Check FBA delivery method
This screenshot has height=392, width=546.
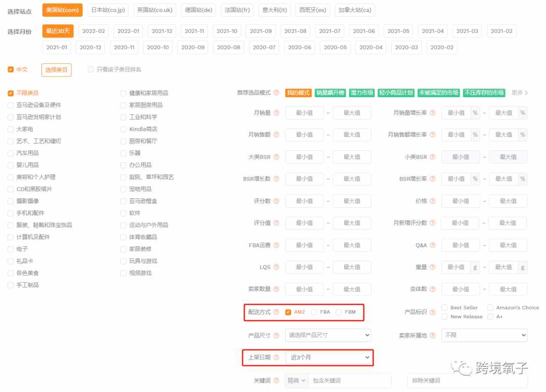(314, 312)
